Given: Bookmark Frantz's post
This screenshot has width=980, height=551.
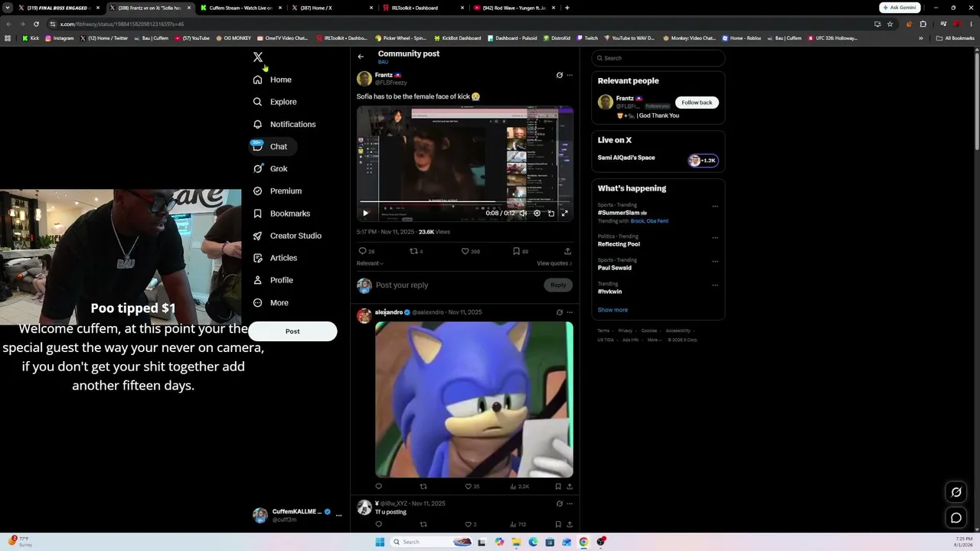Looking at the screenshot, I should [516, 251].
